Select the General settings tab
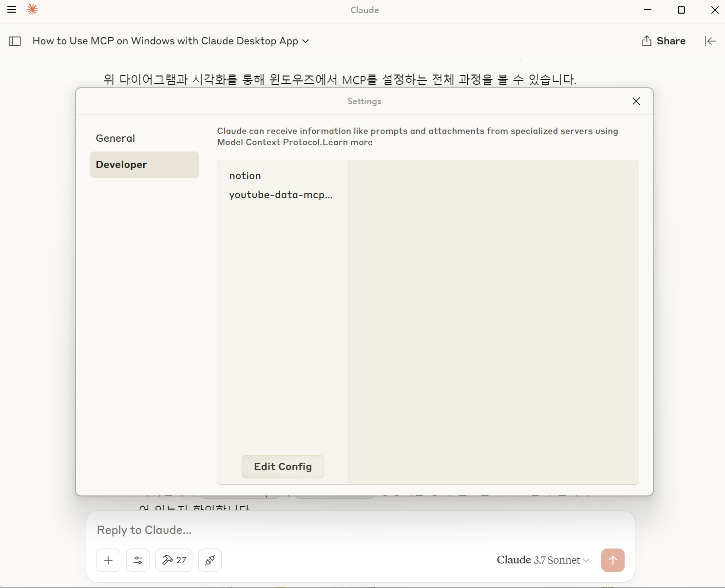The height and width of the screenshot is (588, 725). [144, 138]
